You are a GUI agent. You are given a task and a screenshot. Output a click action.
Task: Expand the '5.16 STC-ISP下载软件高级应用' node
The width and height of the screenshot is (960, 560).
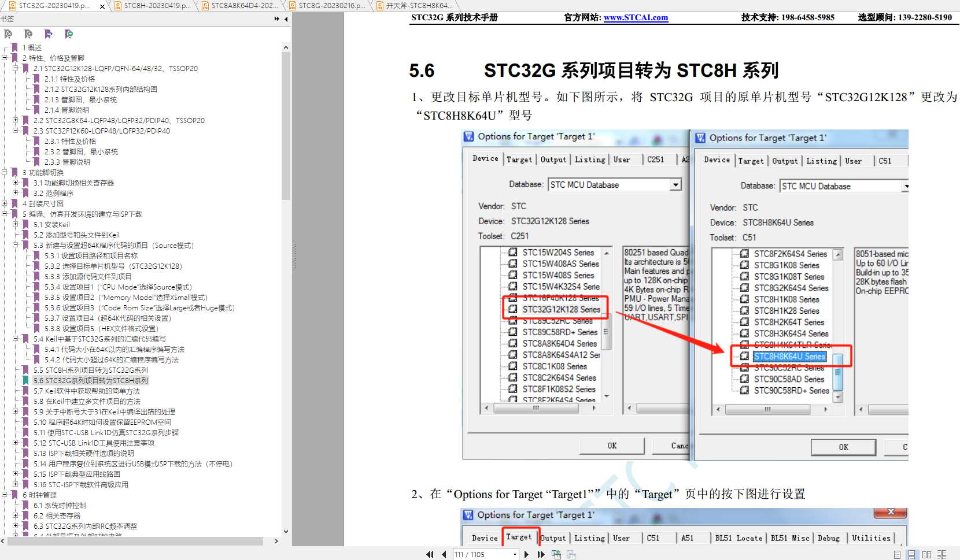(16, 484)
